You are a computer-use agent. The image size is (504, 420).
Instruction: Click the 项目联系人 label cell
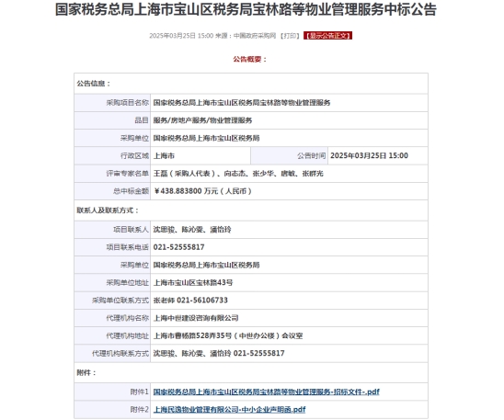coord(112,230)
